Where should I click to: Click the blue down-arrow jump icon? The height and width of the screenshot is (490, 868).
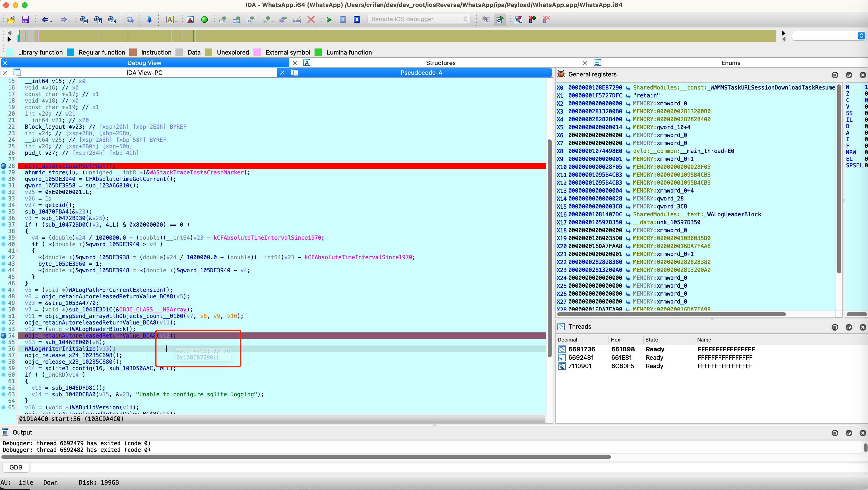(x=149, y=20)
